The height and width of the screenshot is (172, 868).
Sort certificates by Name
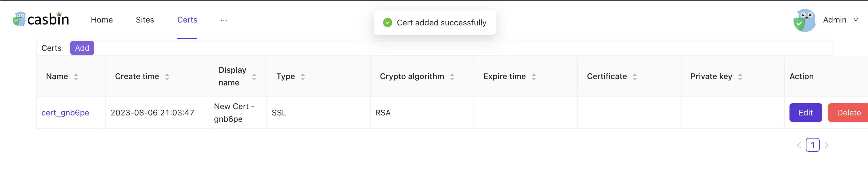coord(77,76)
